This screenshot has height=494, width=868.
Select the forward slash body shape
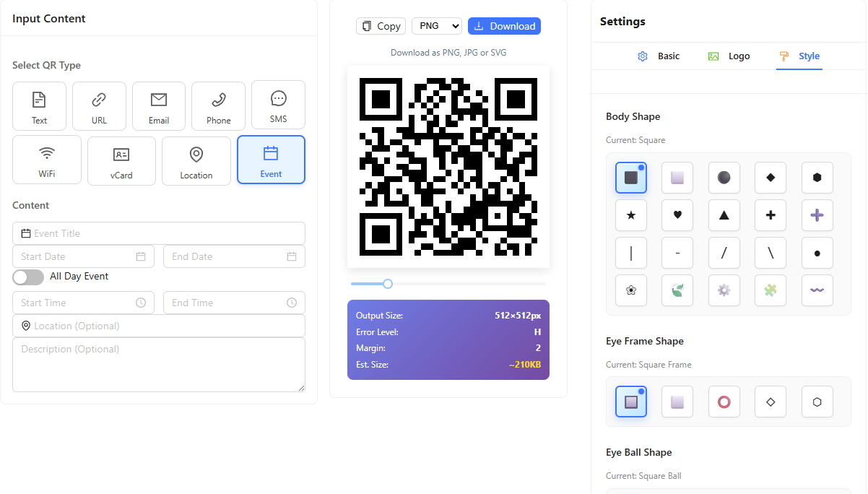point(724,253)
